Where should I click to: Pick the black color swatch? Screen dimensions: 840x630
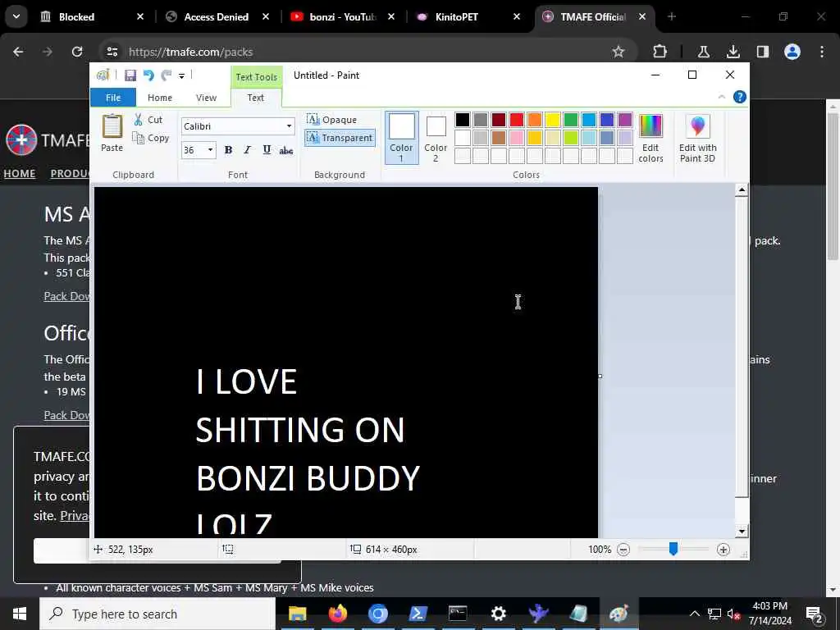click(x=463, y=120)
